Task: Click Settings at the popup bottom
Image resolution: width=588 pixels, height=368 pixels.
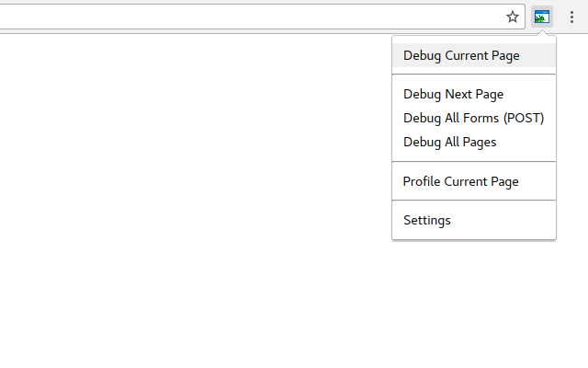Action: point(427,220)
